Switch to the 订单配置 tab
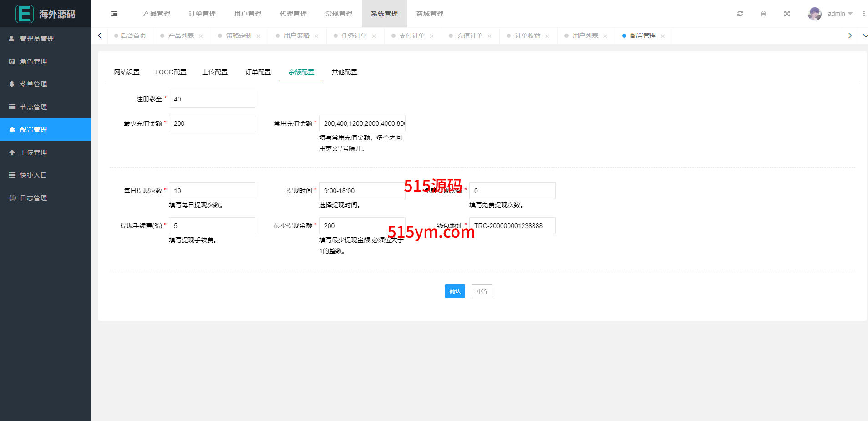868x421 pixels. [258, 72]
